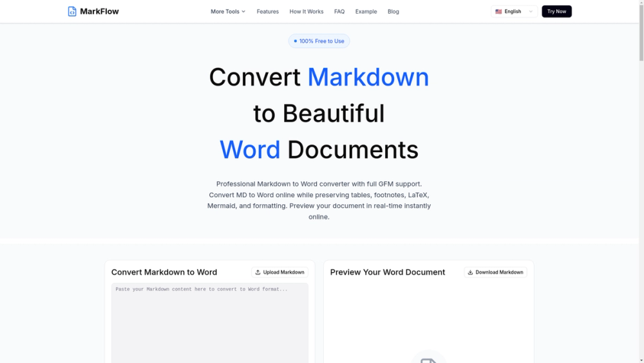Image resolution: width=644 pixels, height=363 pixels.
Task: View the Example section
Action: 366,12
